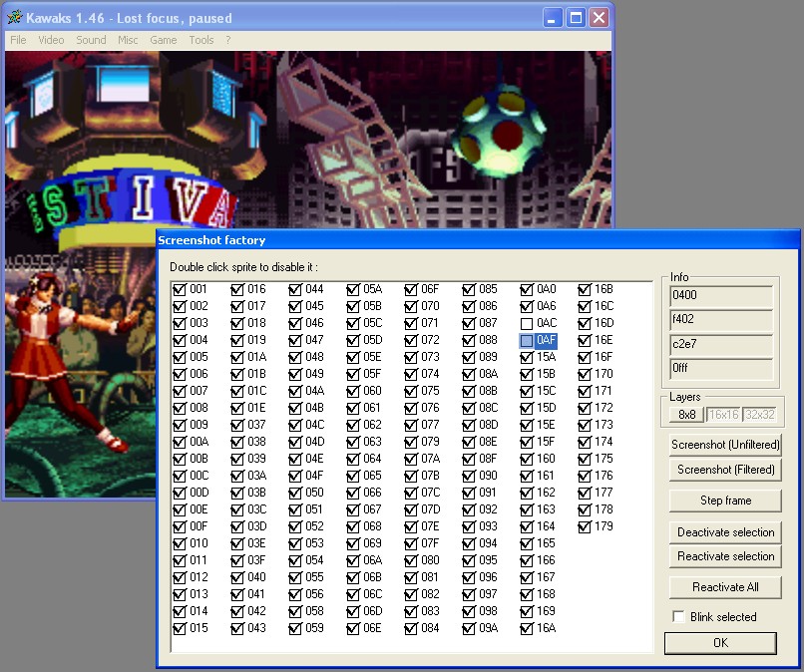The height and width of the screenshot is (672, 804).
Task: Click the Info field showing 0fff
Action: pos(721,369)
